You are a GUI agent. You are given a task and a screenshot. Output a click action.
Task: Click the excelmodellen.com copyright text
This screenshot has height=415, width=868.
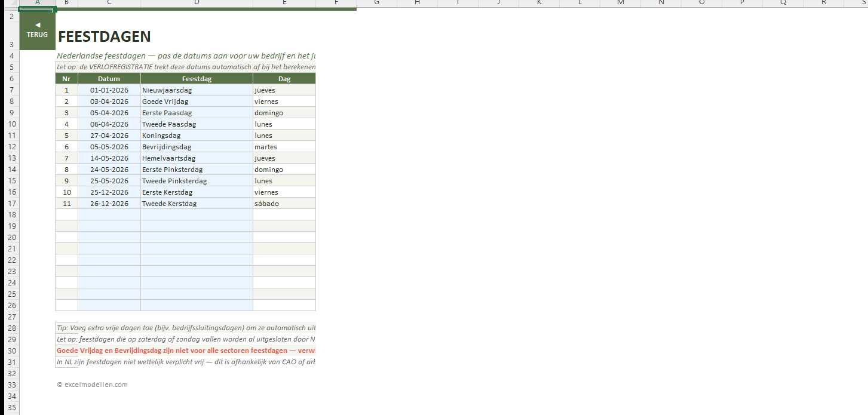pyautogui.click(x=93, y=385)
